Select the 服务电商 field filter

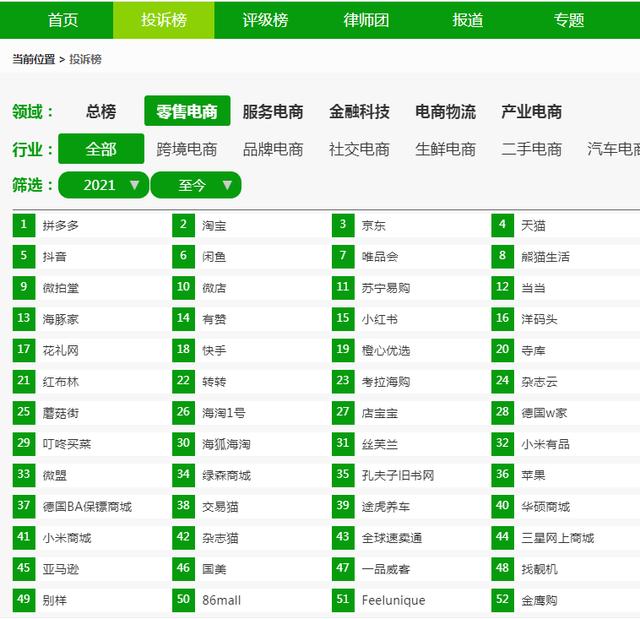(273, 112)
